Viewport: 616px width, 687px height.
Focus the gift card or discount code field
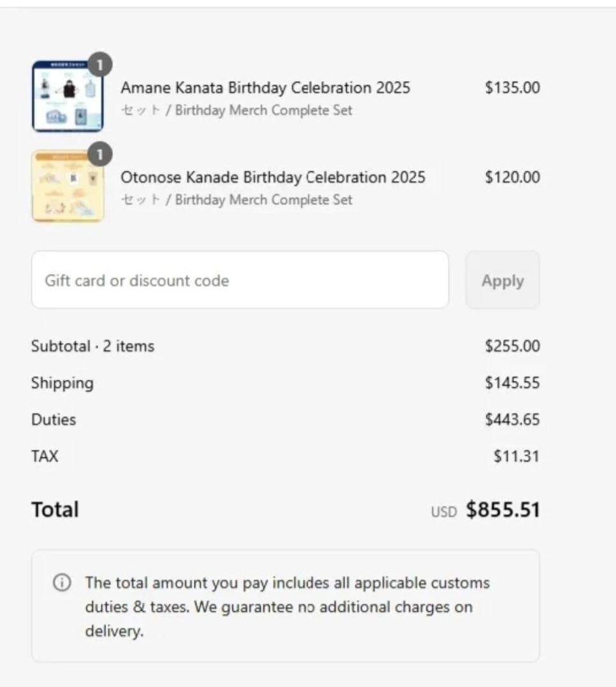[x=240, y=280]
